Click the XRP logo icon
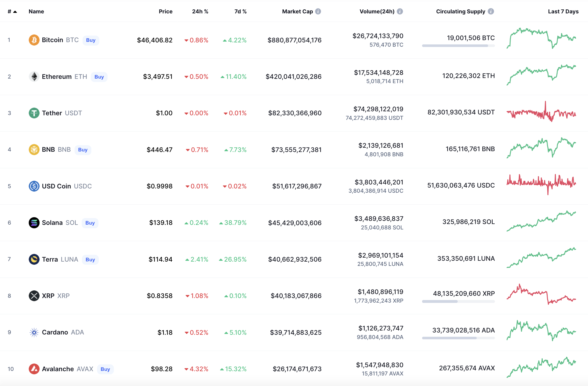This screenshot has width=588, height=386. (x=34, y=296)
